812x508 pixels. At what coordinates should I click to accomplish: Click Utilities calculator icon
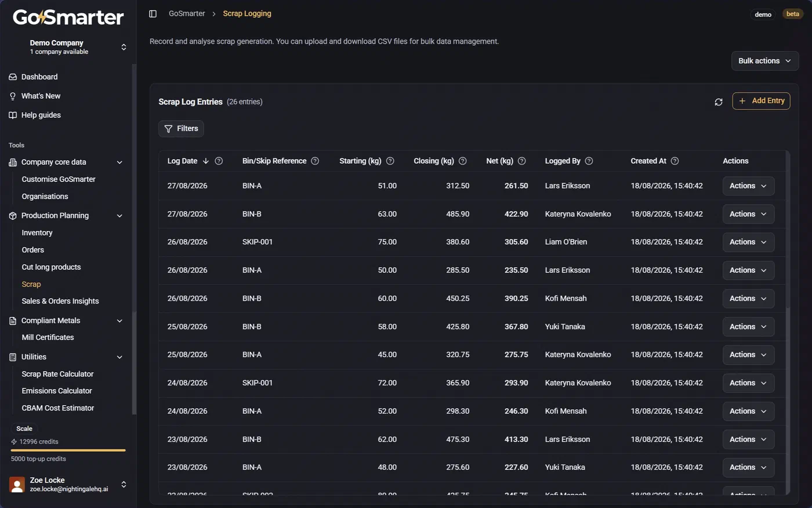coord(13,357)
